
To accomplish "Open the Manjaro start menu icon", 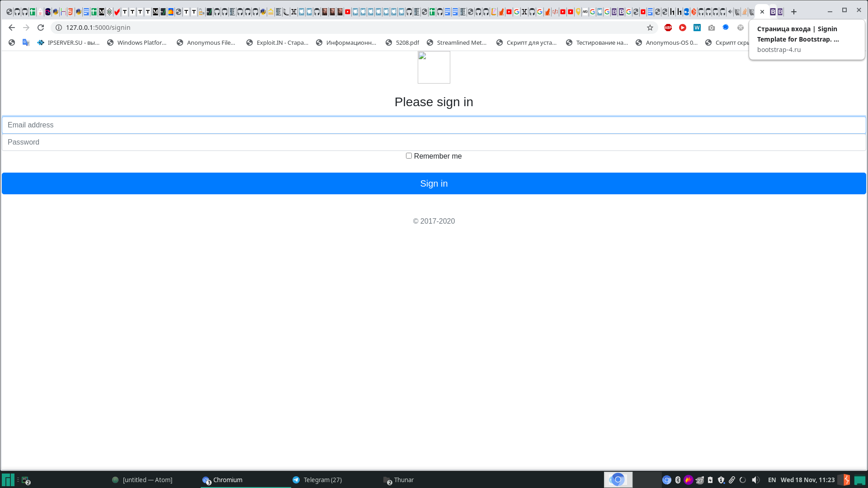I will pos(8,480).
